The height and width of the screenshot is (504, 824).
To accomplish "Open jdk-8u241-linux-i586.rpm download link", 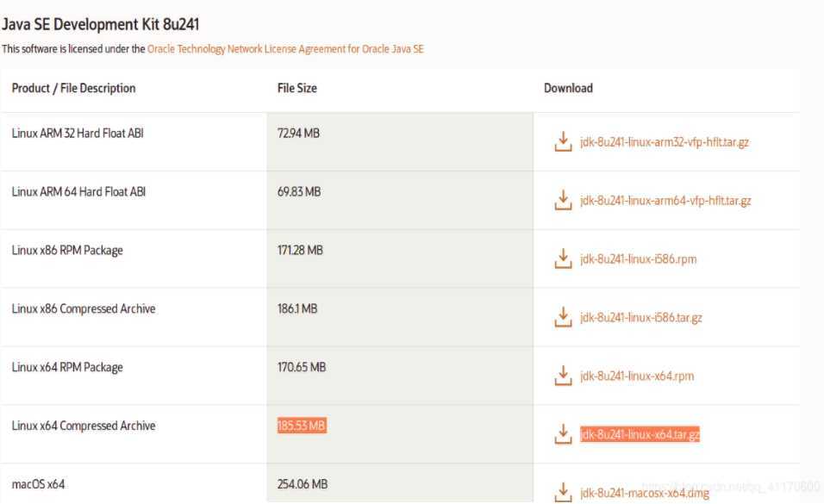I will click(x=638, y=259).
